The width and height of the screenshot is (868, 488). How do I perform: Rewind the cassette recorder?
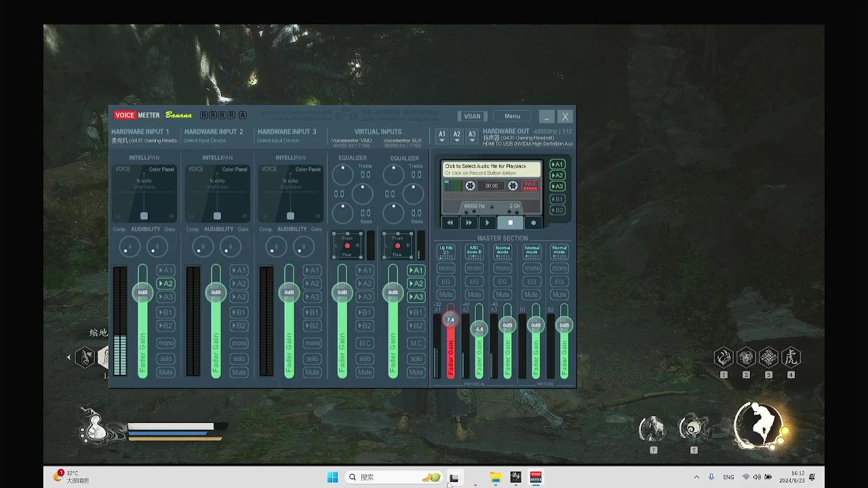[450, 222]
